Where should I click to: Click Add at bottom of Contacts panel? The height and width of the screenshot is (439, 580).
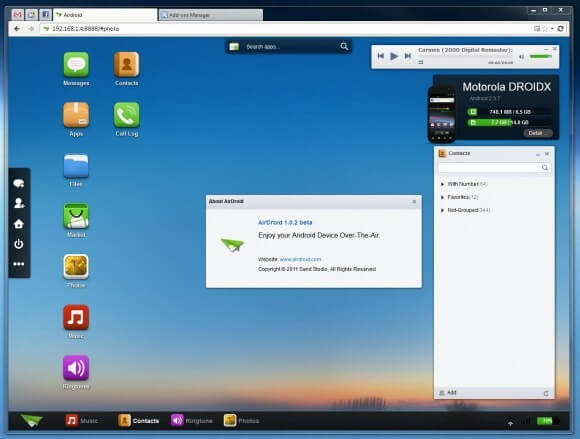(448, 393)
